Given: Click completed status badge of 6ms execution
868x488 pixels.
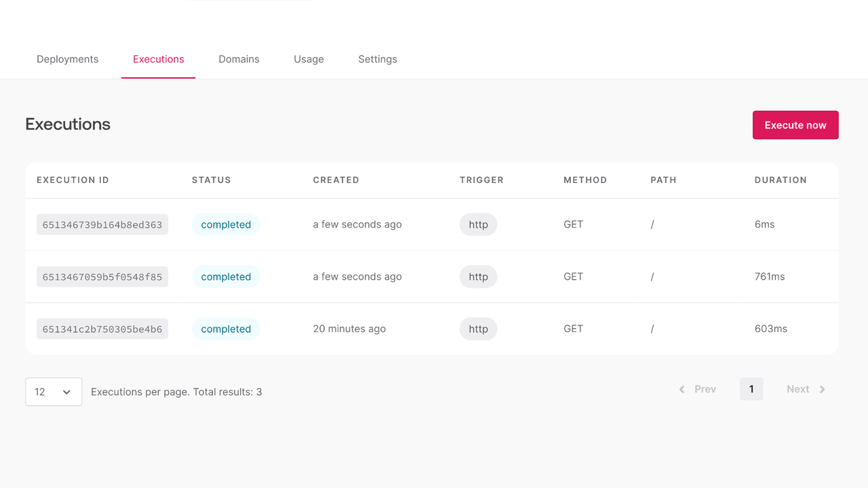Looking at the screenshot, I should pos(226,225).
